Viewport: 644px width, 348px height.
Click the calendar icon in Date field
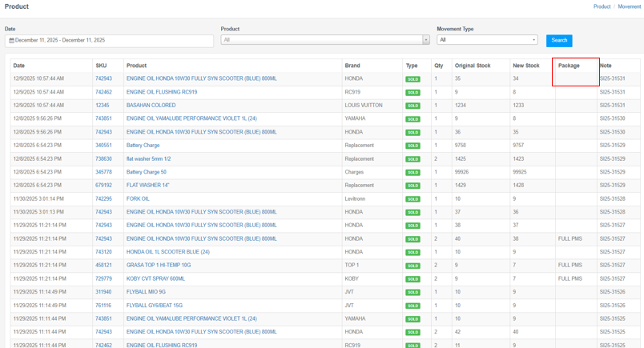click(x=11, y=40)
